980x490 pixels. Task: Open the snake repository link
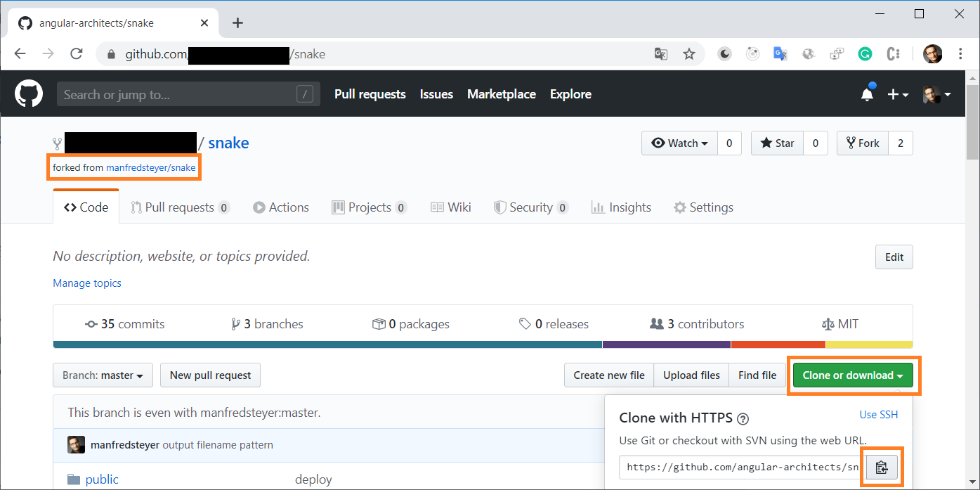pyautogui.click(x=228, y=143)
